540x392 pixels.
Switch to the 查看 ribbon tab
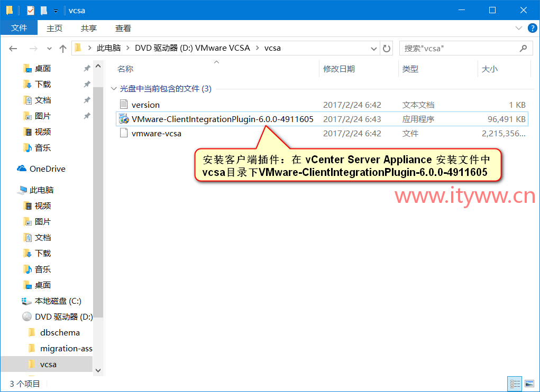point(123,28)
